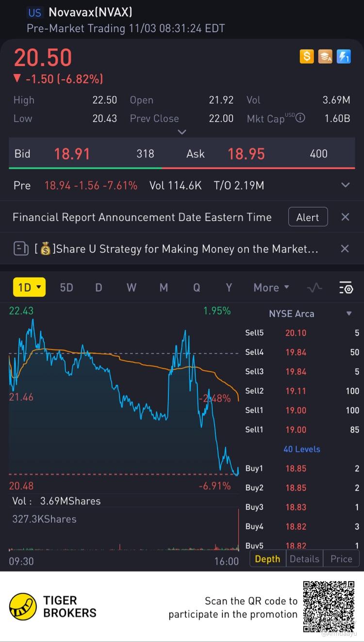
Task: Tap the orange stacked layers badge icon
Action: pos(325,56)
